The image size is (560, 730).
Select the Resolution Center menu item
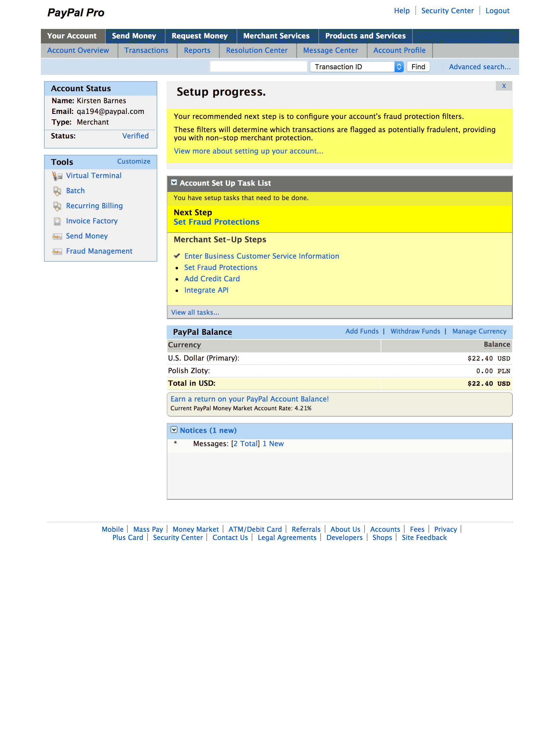(x=257, y=50)
